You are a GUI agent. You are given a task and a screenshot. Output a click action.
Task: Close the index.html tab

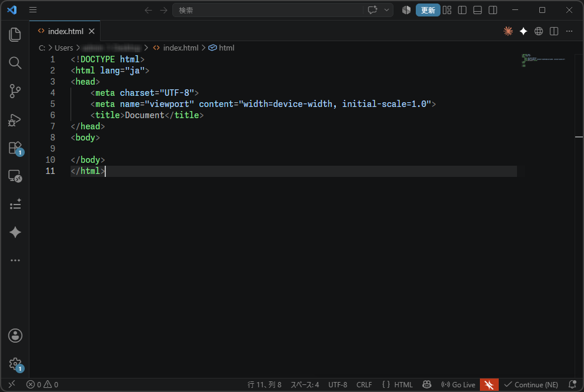coord(92,31)
